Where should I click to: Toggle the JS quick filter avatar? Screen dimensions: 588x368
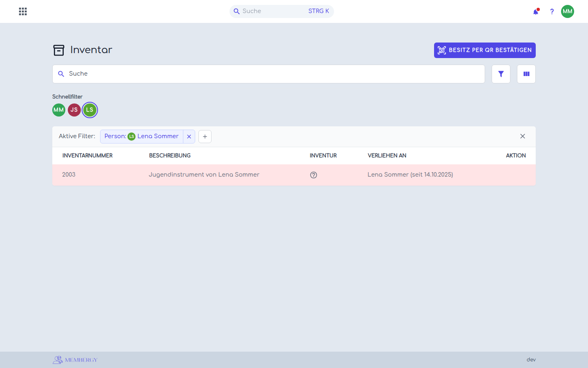[x=74, y=110]
